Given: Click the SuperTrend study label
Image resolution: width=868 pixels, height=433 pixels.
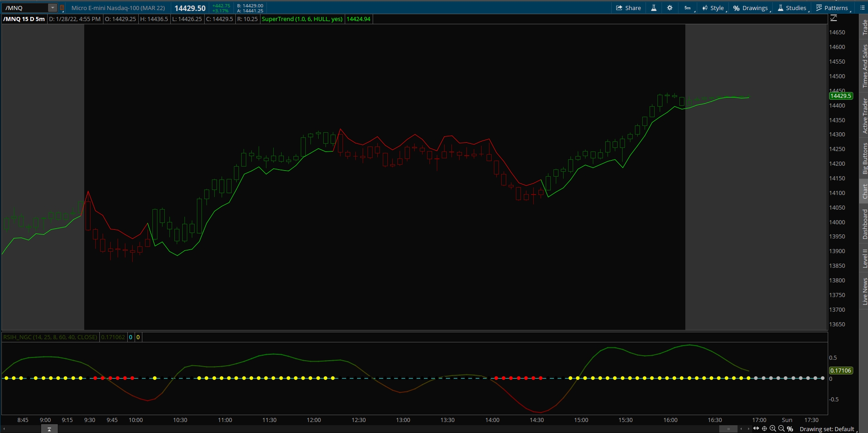Looking at the screenshot, I should point(302,19).
